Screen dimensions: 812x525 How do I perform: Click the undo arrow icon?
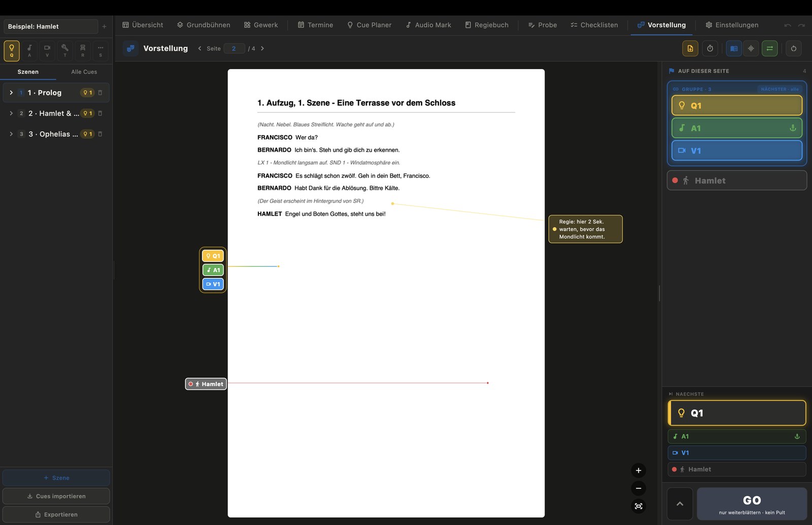pos(788,25)
